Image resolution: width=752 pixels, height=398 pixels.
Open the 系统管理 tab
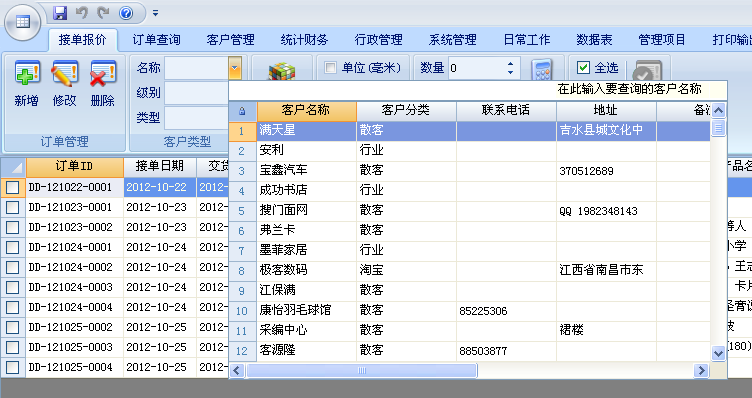[453, 40]
